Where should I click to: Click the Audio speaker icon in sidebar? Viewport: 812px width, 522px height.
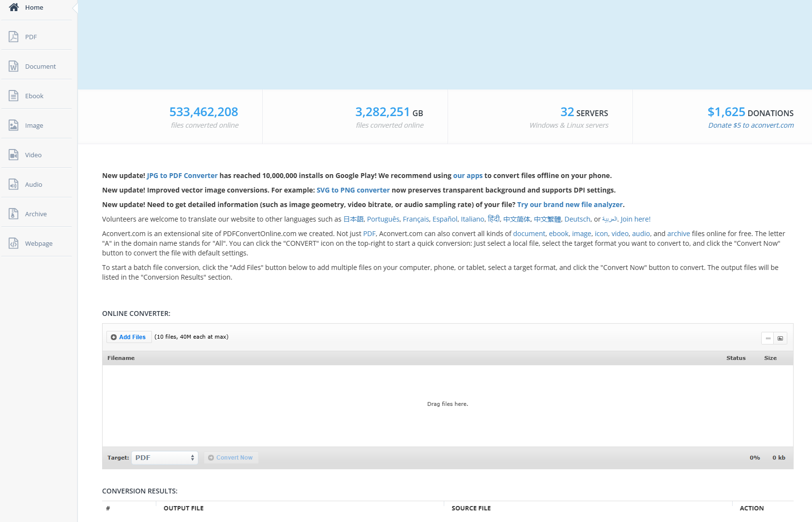[14, 184]
